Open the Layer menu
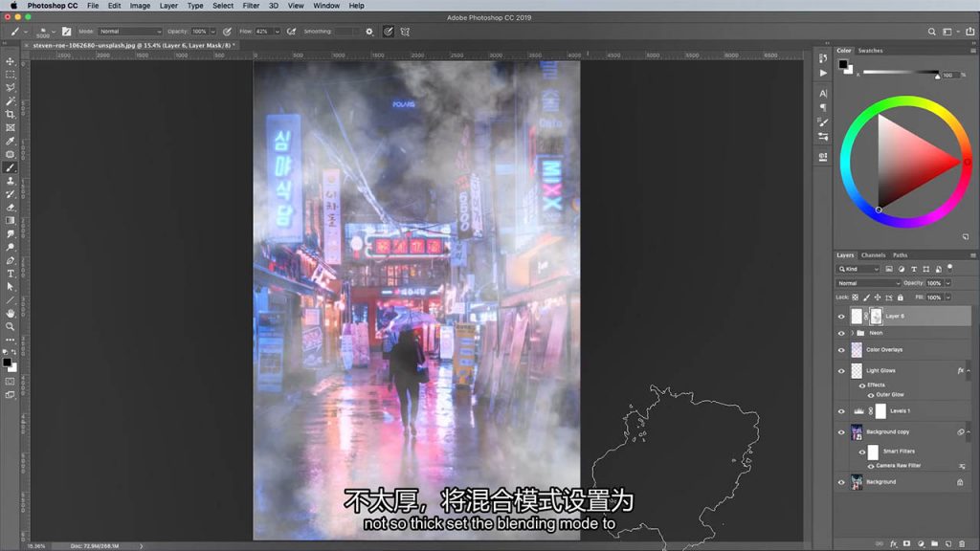The width and height of the screenshot is (980, 551). 168,6
